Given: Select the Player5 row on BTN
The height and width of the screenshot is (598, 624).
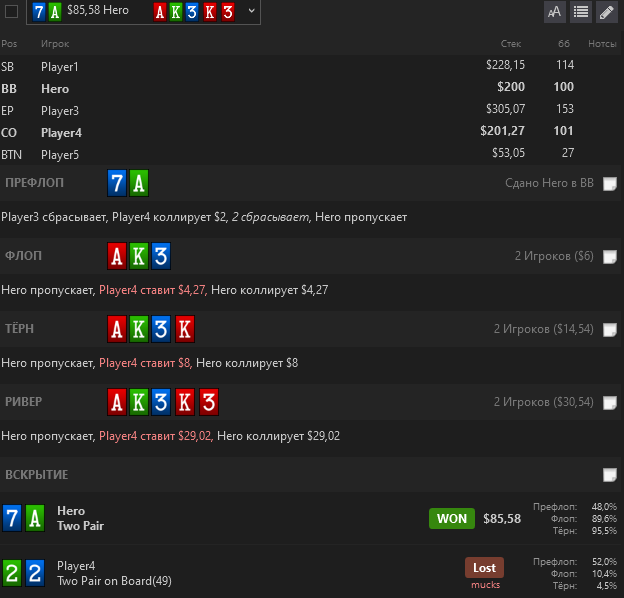Looking at the screenshot, I should 310,154.
